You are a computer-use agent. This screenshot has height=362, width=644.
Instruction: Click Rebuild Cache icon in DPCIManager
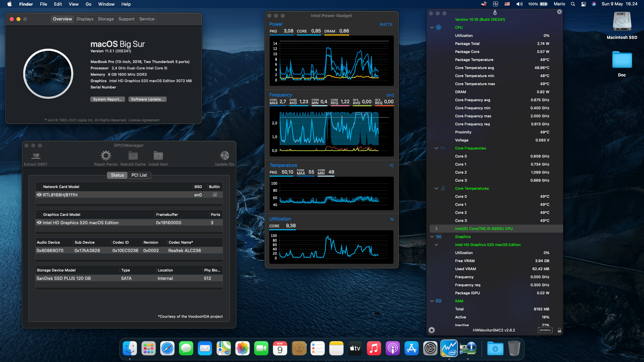coord(133,156)
